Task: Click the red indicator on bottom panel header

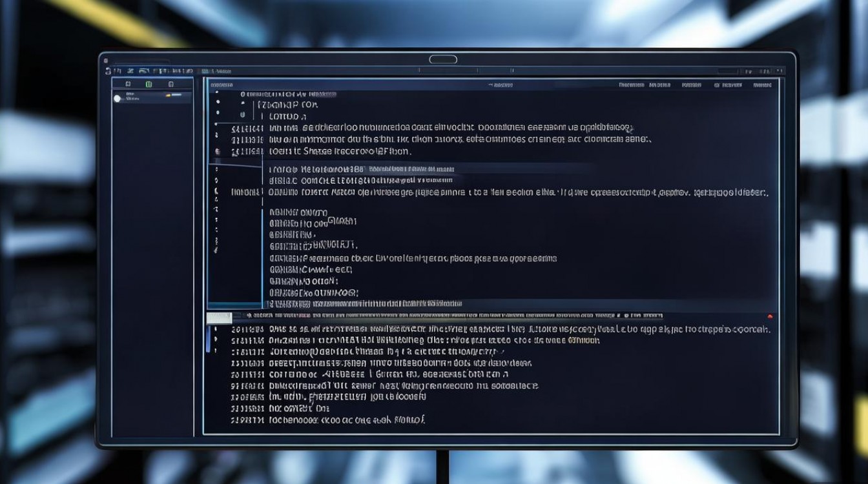Action: coord(770,316)
